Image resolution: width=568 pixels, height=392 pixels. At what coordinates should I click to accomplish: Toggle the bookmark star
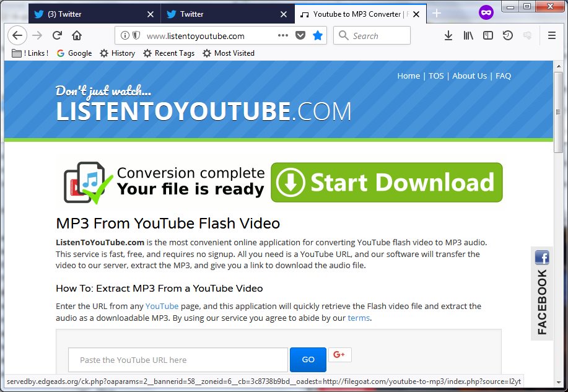pos(318,35)
